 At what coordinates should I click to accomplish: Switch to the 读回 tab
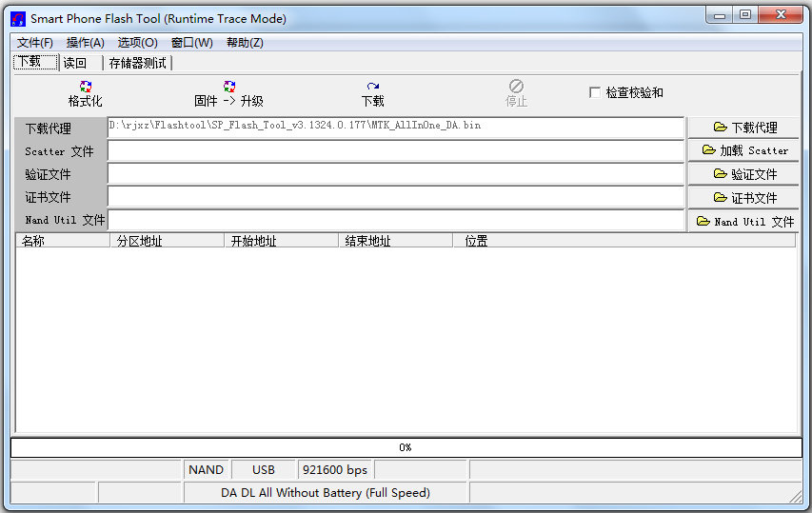tap(75, 63)
